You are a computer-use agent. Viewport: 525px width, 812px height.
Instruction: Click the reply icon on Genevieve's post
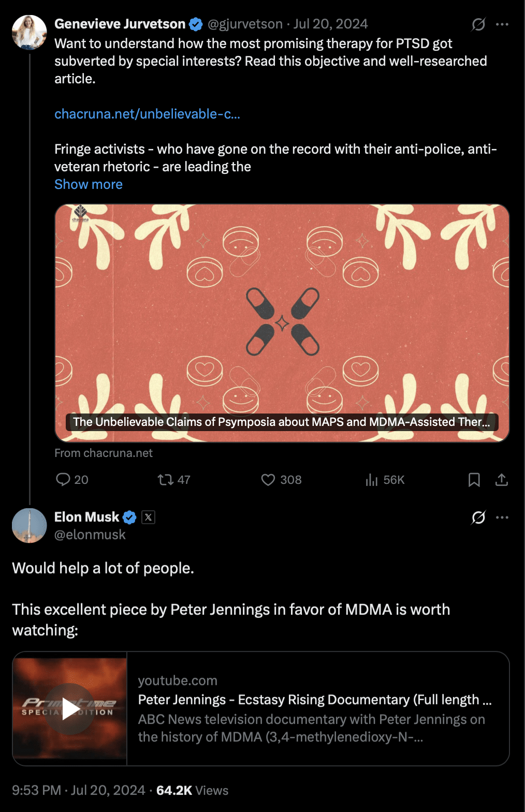point(63,480)
